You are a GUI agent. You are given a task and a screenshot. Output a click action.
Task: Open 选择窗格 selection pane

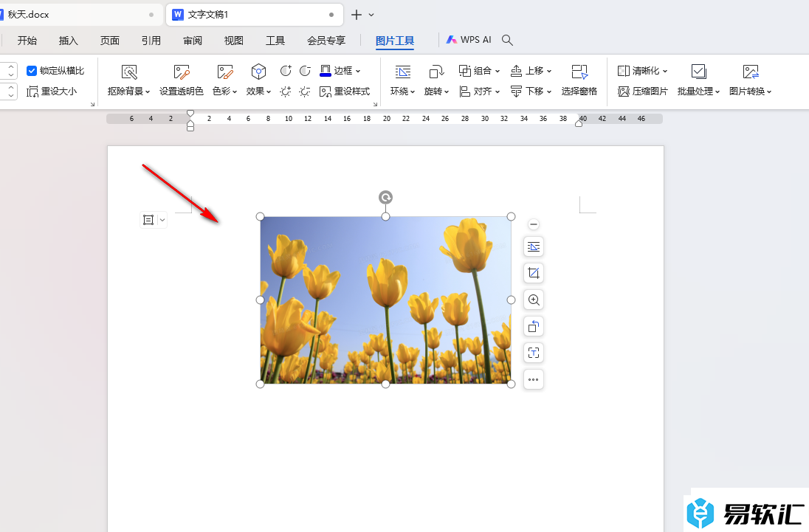[x=579, y=80]
